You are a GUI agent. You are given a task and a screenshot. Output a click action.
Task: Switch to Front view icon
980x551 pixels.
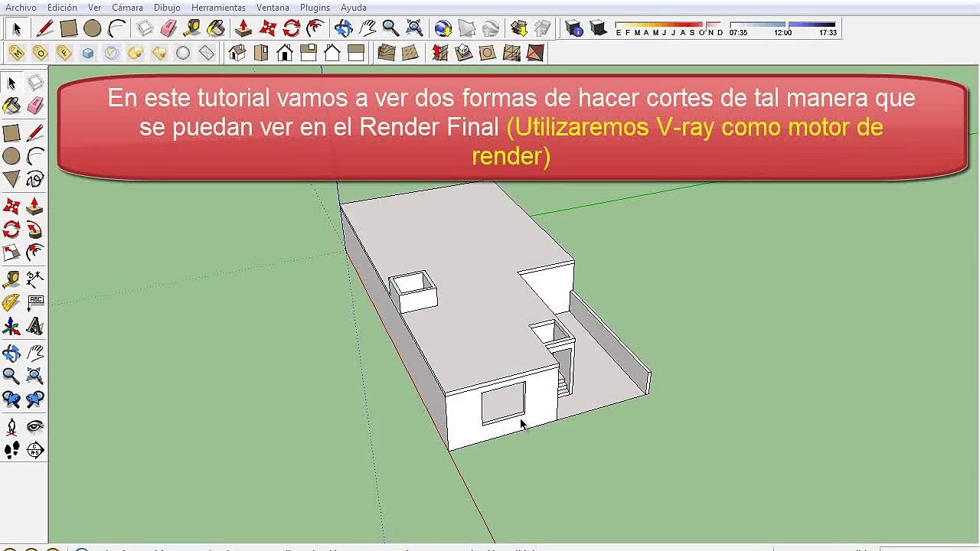click(x=285, y=53)
